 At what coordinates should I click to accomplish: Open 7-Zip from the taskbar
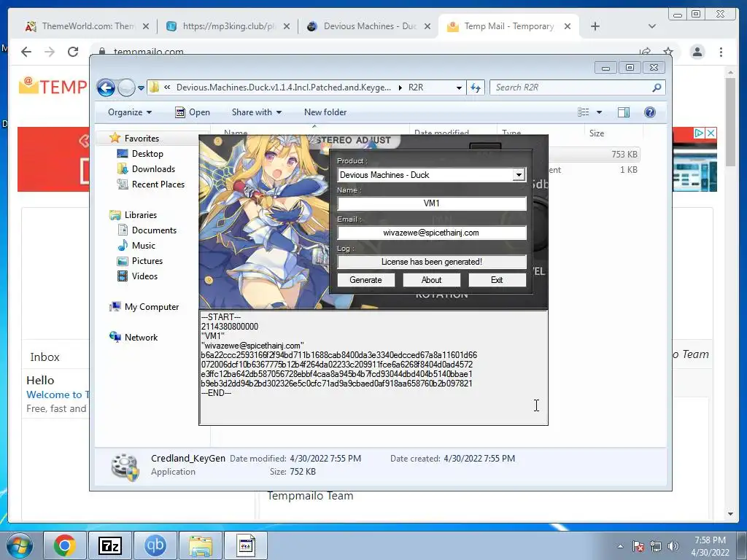coord(110,545)
